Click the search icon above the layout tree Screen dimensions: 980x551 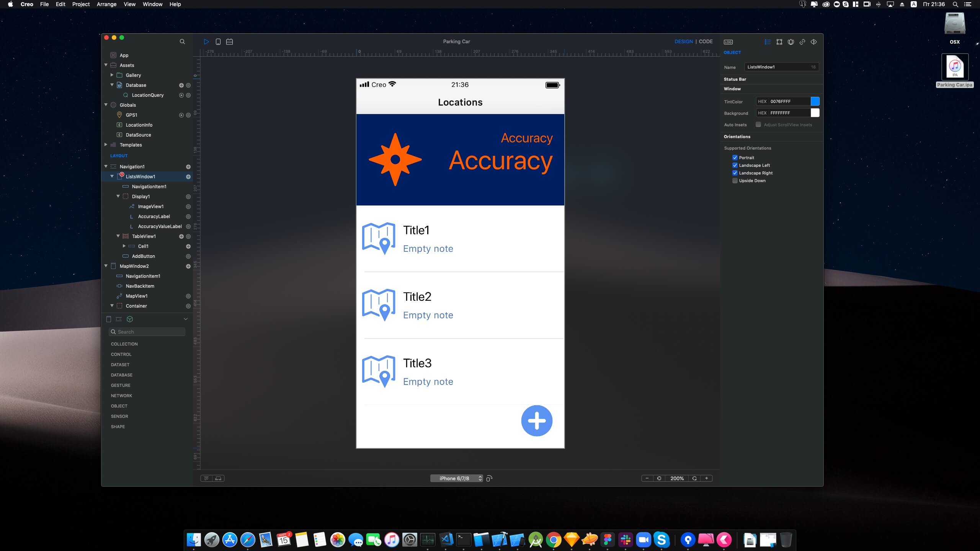[182, 42]
